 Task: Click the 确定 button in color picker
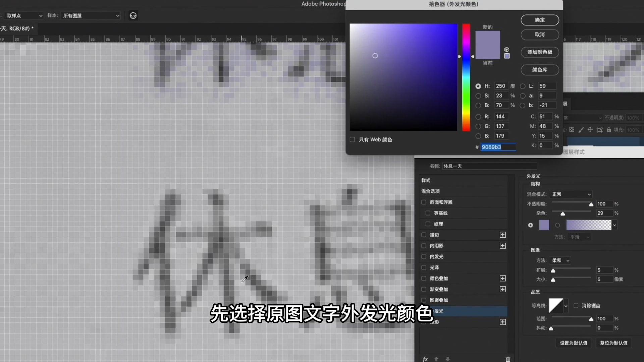point(539,20)
